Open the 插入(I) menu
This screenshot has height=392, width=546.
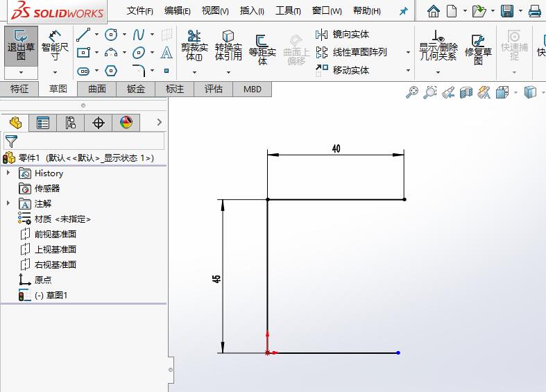click(x=252, y=11)
